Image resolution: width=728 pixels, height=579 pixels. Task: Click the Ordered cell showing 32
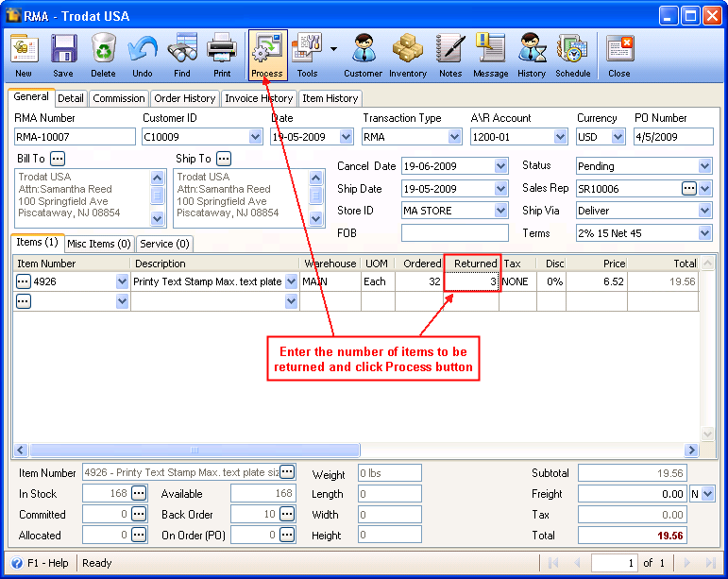coord(419,281)
